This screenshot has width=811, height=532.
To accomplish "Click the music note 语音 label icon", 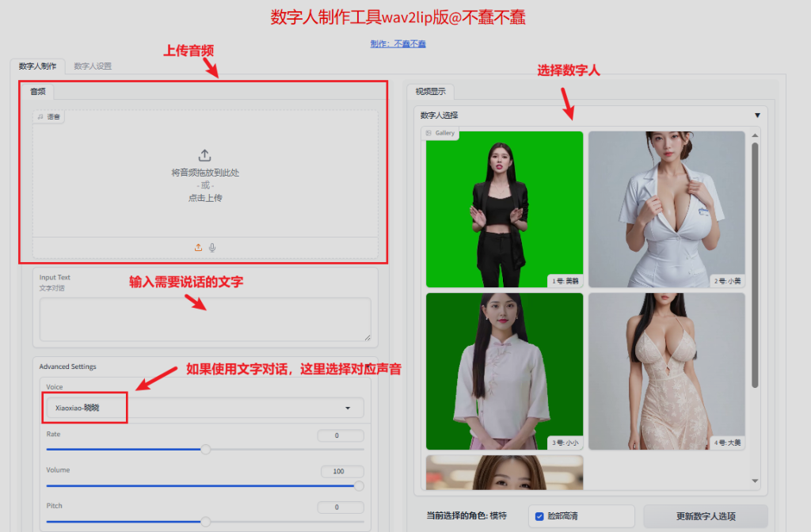I will (40, 117).
